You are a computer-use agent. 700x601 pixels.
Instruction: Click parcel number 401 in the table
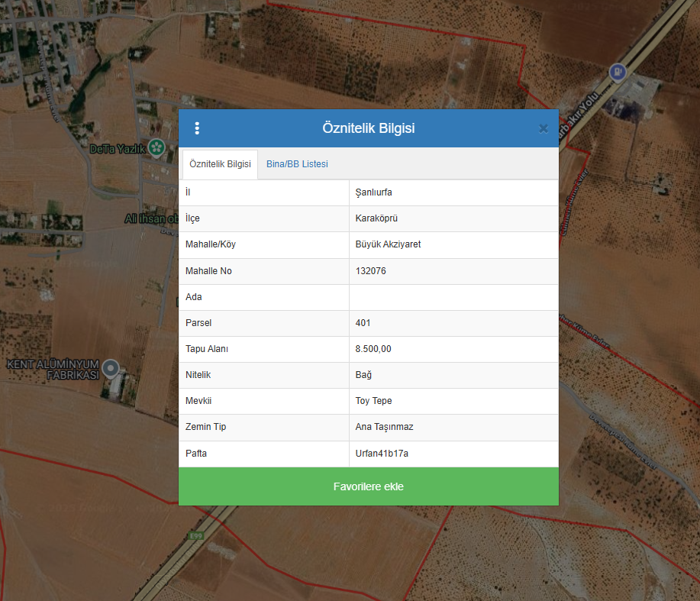[363, 323]
